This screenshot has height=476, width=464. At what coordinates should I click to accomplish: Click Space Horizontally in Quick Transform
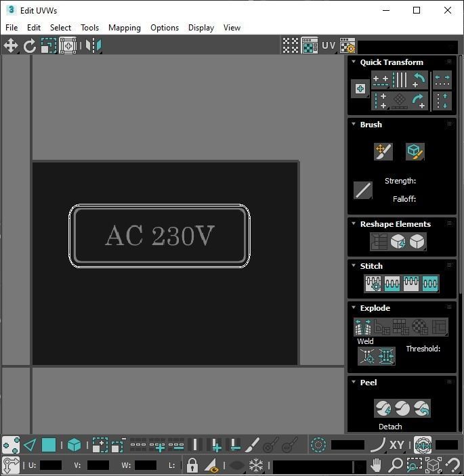tap(442, 80)
